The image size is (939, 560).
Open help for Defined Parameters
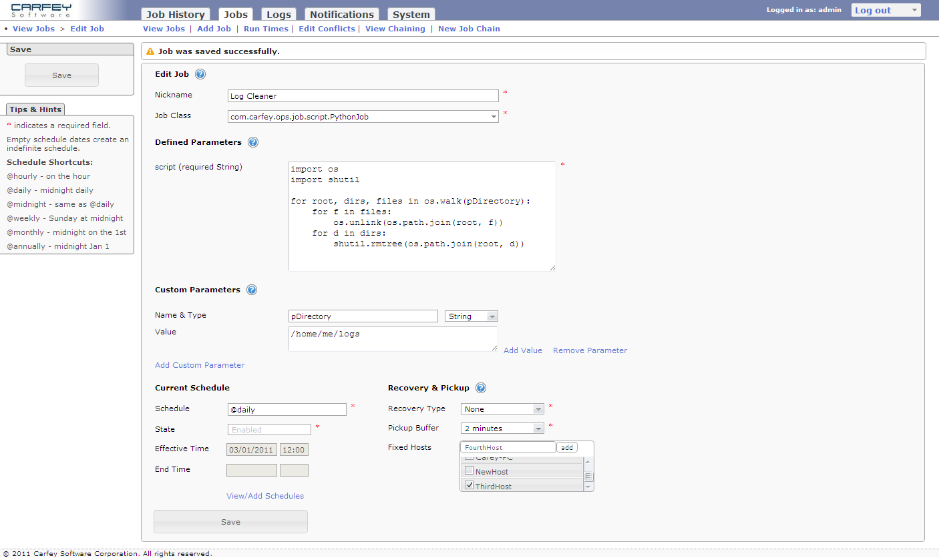point(253,142)
